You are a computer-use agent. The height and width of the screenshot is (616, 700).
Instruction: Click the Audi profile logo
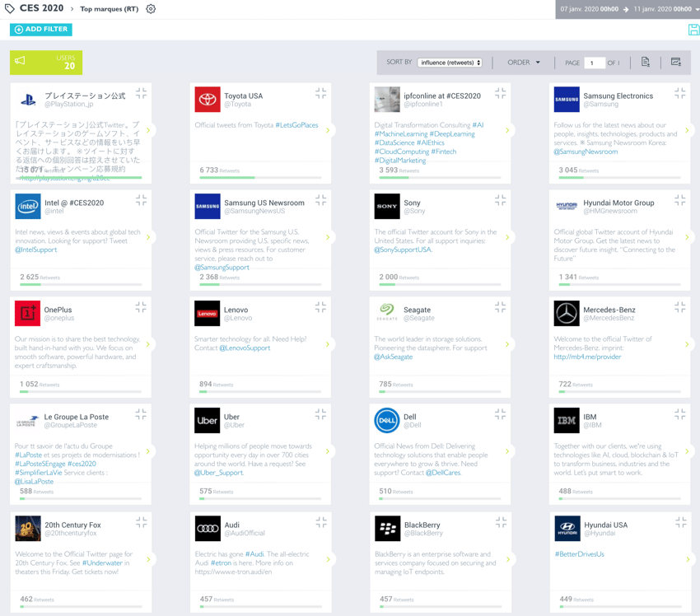point(208,529)
